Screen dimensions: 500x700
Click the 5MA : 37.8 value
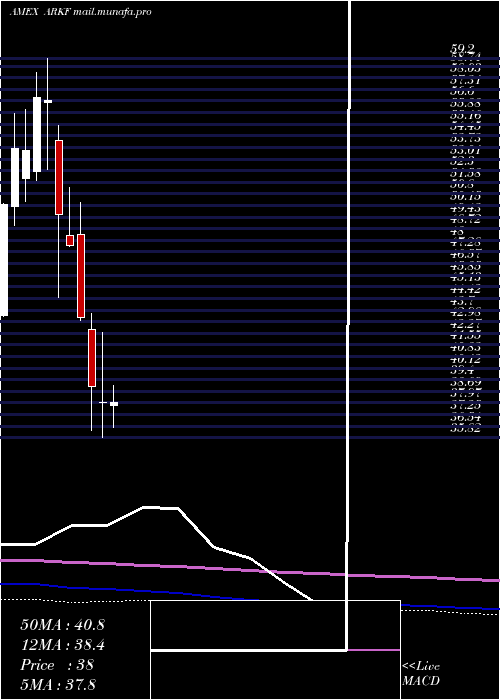point(58,684)
